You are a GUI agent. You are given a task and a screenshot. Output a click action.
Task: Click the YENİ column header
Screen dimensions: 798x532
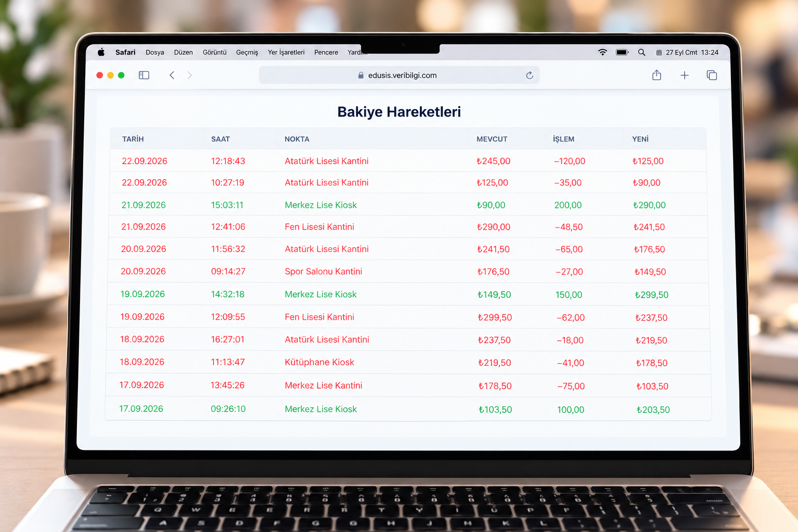[x=641, y=139]
